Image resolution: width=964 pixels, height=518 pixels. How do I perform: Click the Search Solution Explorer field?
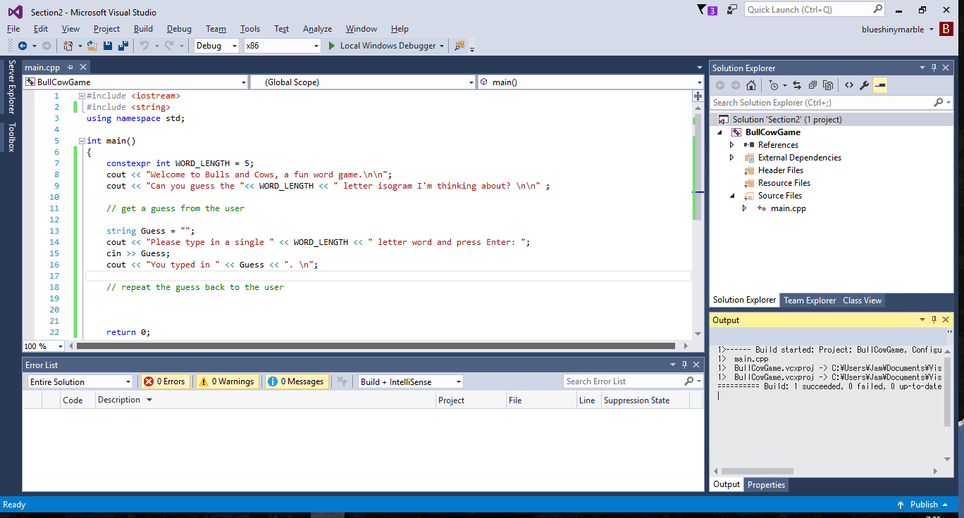point(831,103)
